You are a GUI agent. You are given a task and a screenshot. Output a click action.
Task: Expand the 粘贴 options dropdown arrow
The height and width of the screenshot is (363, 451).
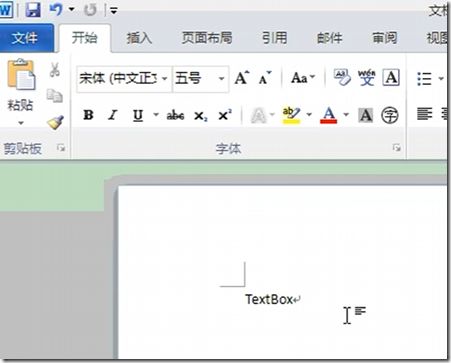coord(21,123)
